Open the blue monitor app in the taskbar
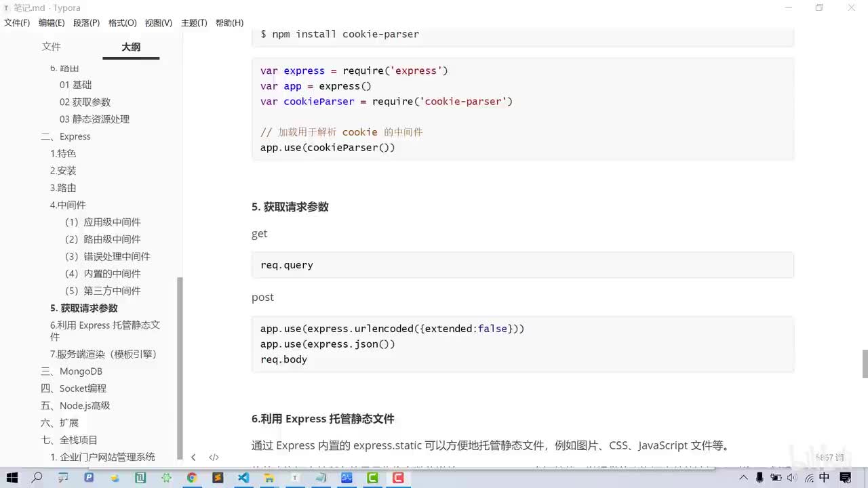This screenshot has height=488, width=868. (x=347, y=478)
